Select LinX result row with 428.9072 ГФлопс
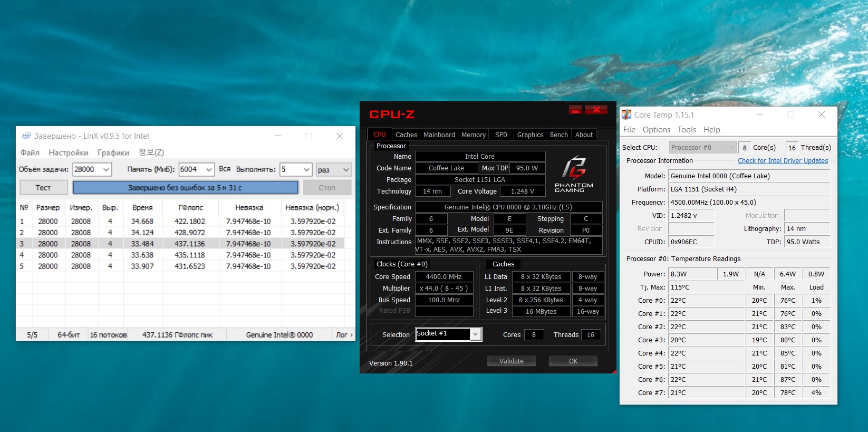Viewport: 868px width, 432px height. (180, 233)
